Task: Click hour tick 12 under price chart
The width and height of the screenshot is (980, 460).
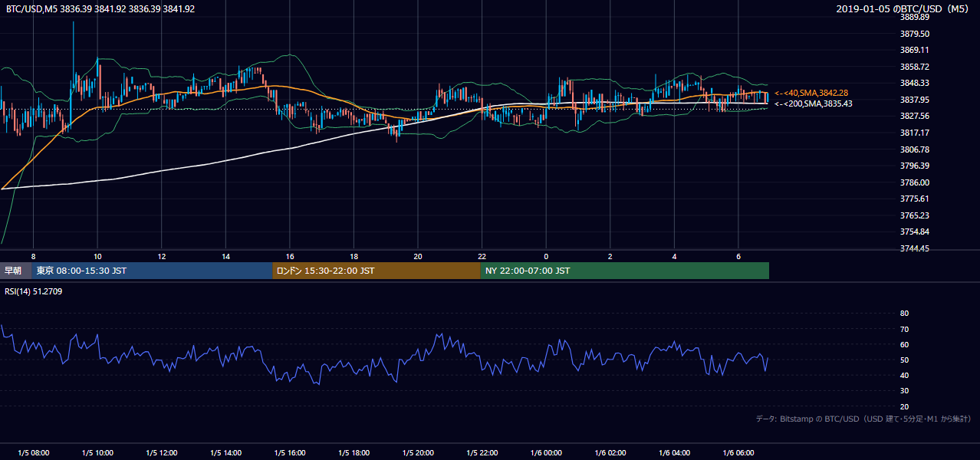Action: pos(162,255)
